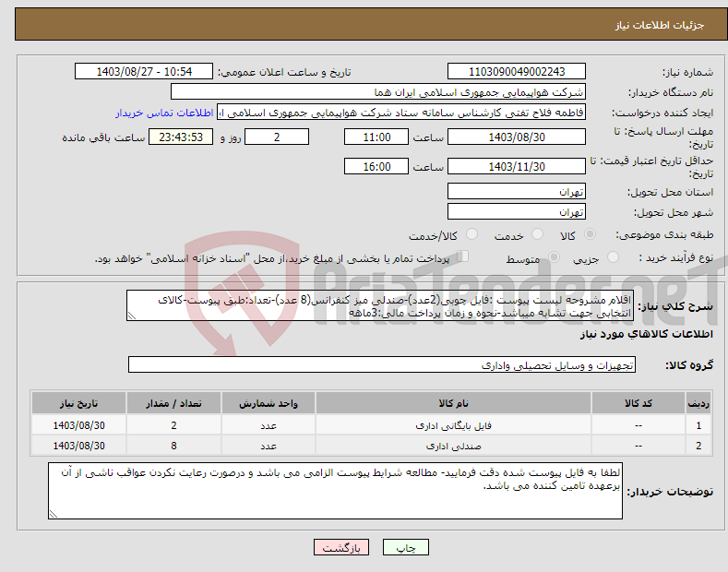
Task: Click the buyer notes توضیحات خریدار textarea
Action: pos(335,491)
